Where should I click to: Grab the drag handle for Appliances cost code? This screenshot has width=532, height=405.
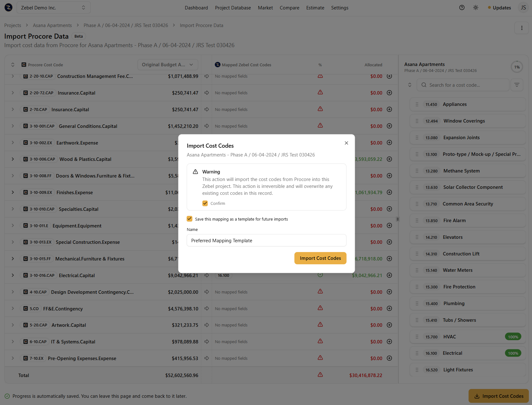(417, 104)
